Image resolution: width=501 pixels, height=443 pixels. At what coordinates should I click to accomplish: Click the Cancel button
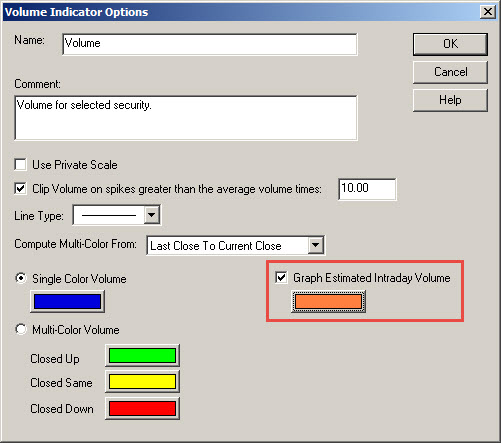click(x=450, y=72)
